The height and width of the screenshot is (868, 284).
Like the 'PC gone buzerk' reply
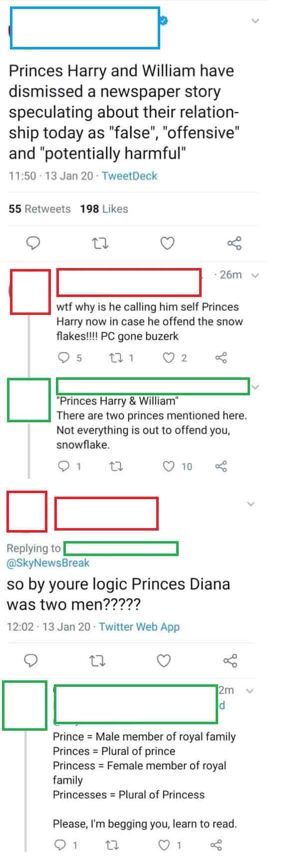175,357
